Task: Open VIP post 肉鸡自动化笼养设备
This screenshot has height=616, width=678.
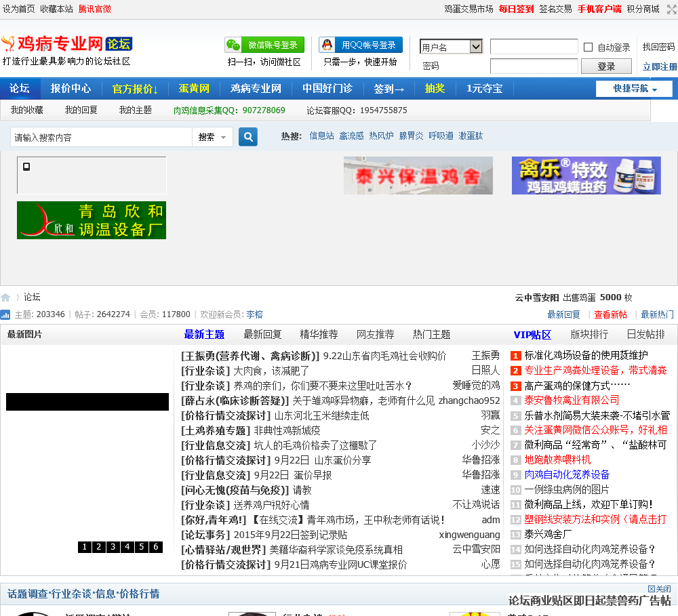Action: (567, 474)
